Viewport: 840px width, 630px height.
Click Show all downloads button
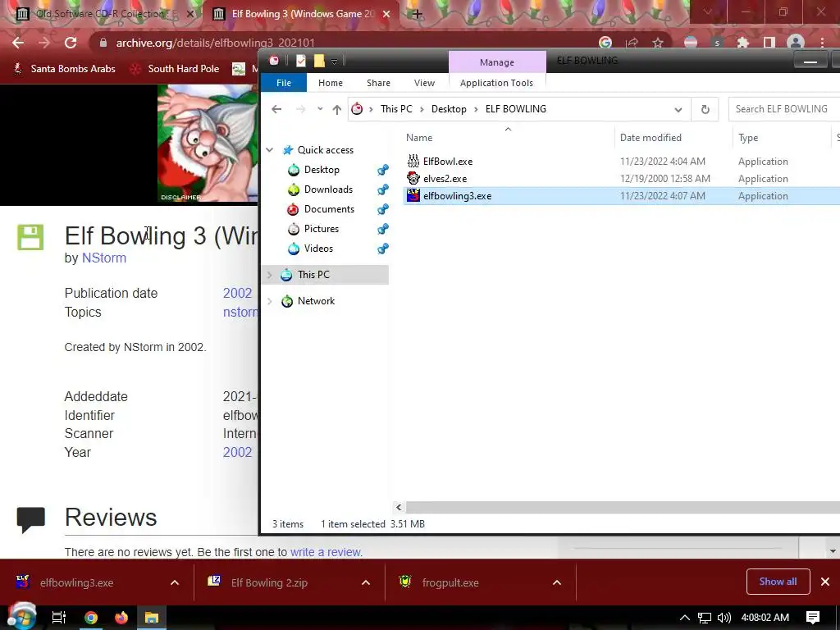click(778, 582)
